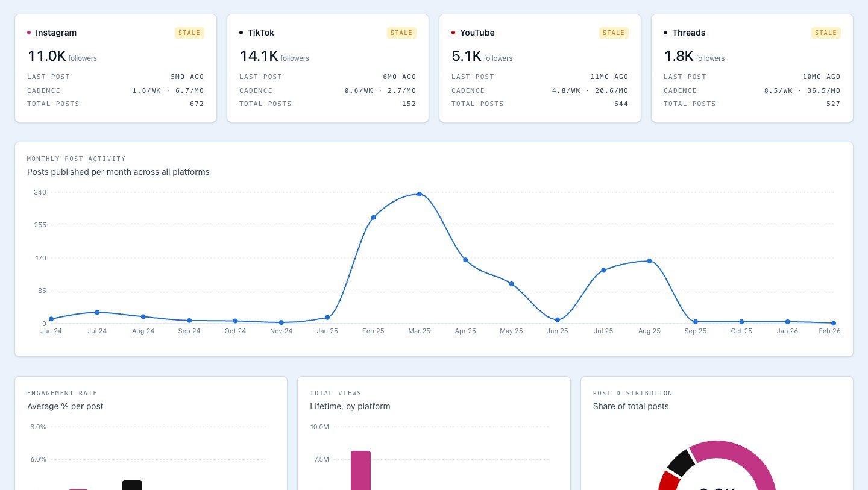Click the 340 y-axis label
The width and height of the screenshot is (868, 490).
pyautogui.click(x=40, y=192)
